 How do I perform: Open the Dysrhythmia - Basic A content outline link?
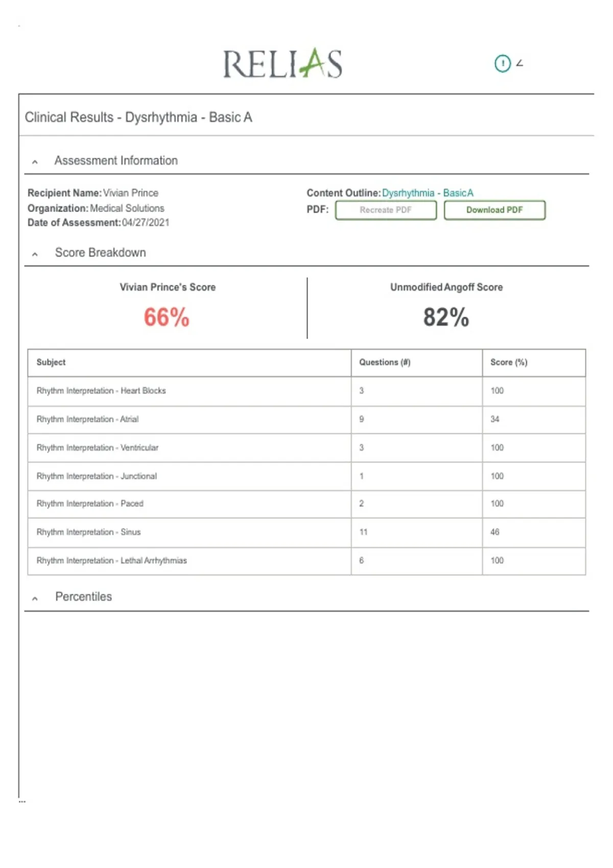pos(428,193)
